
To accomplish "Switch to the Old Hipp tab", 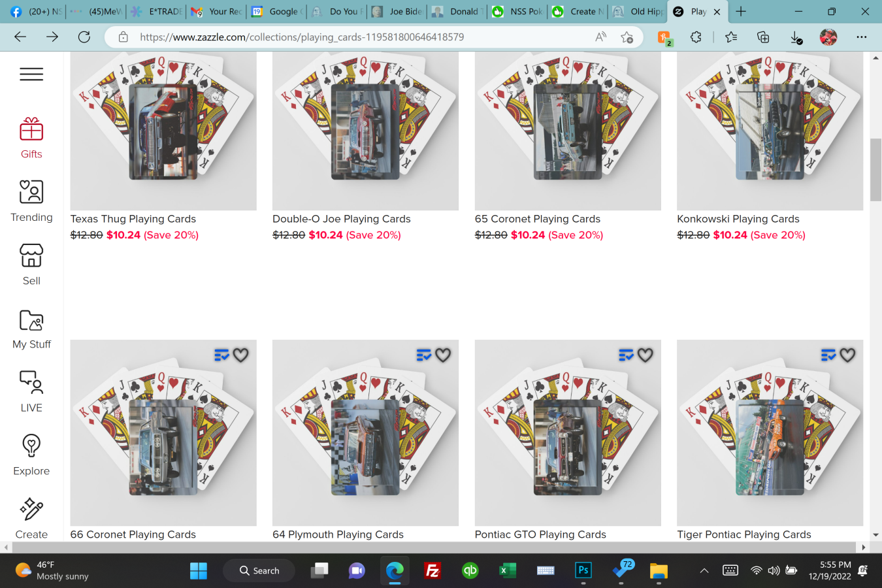I will (638, 11).
